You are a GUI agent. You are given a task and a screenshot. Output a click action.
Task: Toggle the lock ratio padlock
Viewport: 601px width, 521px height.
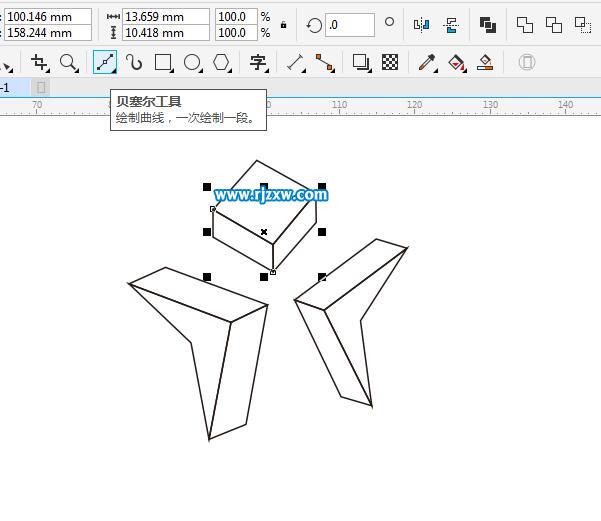coord(283,25)
